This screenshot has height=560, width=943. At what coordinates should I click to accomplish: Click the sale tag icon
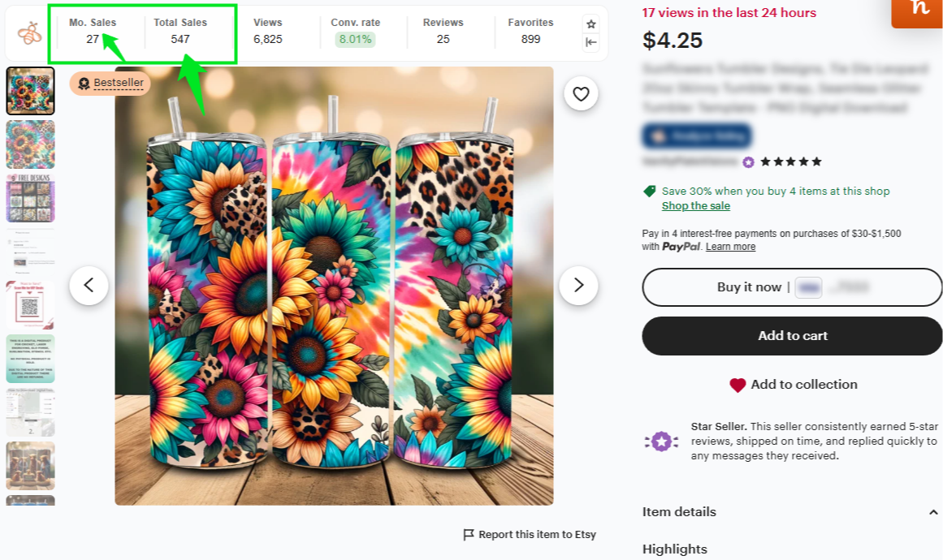(x=649, y=192)
